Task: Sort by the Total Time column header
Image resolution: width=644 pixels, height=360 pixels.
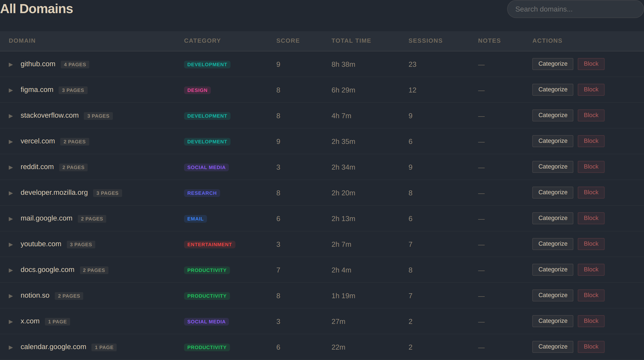Action: pyautogui.click(x=351, y=41)
